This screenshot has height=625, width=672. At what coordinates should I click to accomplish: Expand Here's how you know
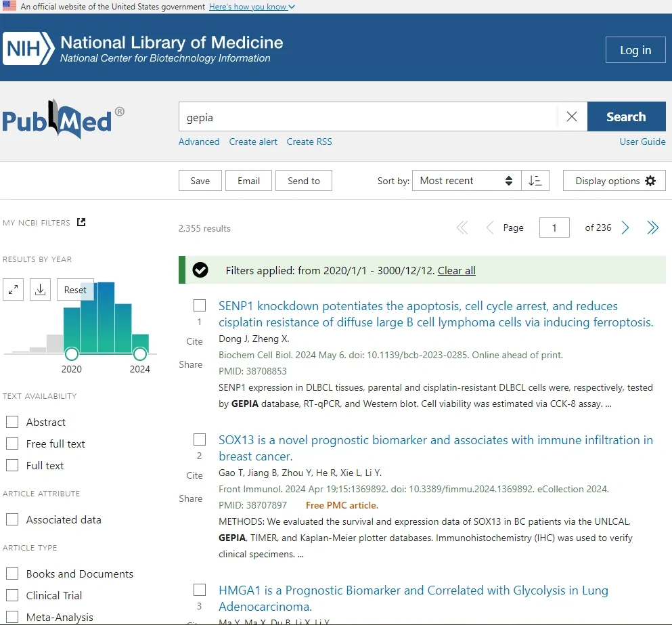[x=252, y=7]
